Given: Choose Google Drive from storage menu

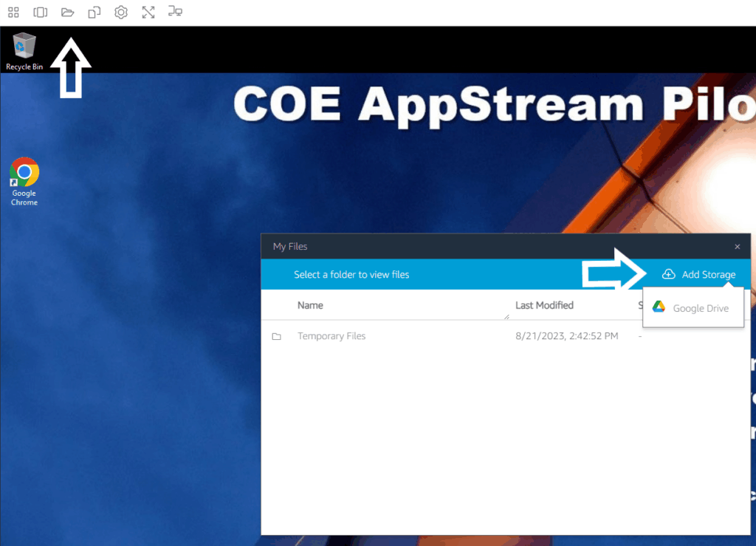Looking at the screenshot, I should pos(693,308).
